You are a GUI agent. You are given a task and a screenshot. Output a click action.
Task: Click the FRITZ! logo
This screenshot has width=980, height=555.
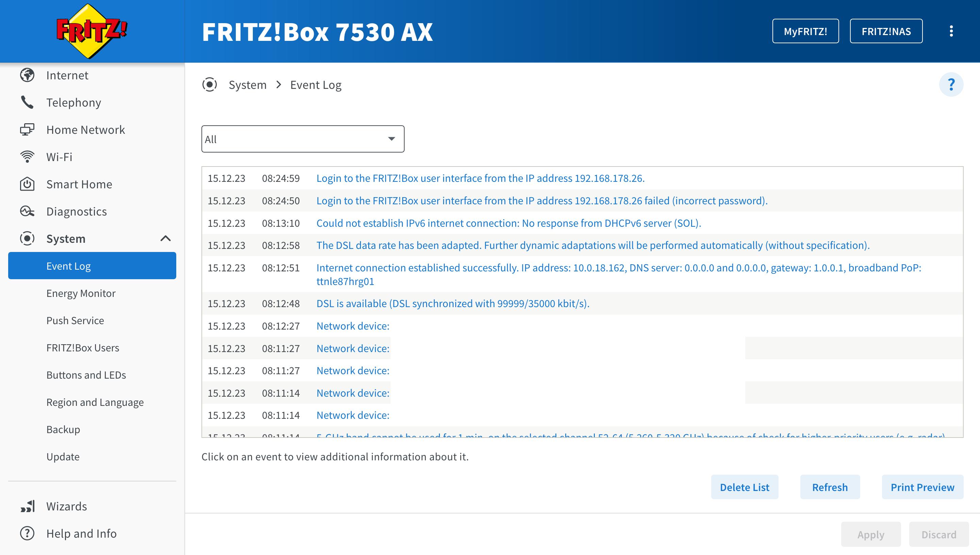coord(92,31)
